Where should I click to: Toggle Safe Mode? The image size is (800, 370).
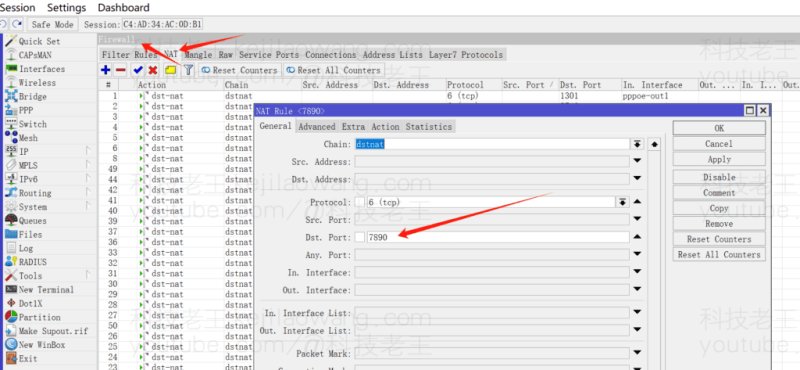[x=53, y=24]
